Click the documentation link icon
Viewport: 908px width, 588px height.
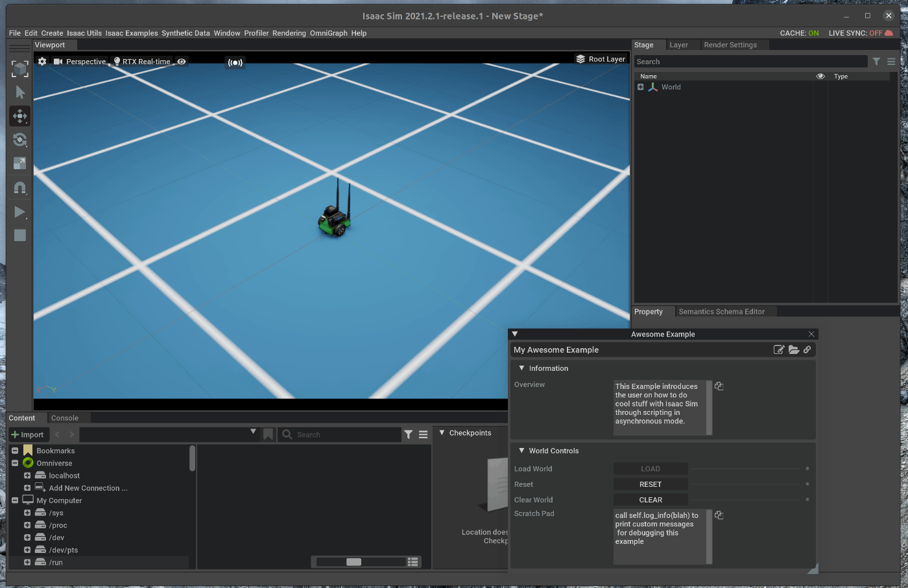(x=807, y=349)
